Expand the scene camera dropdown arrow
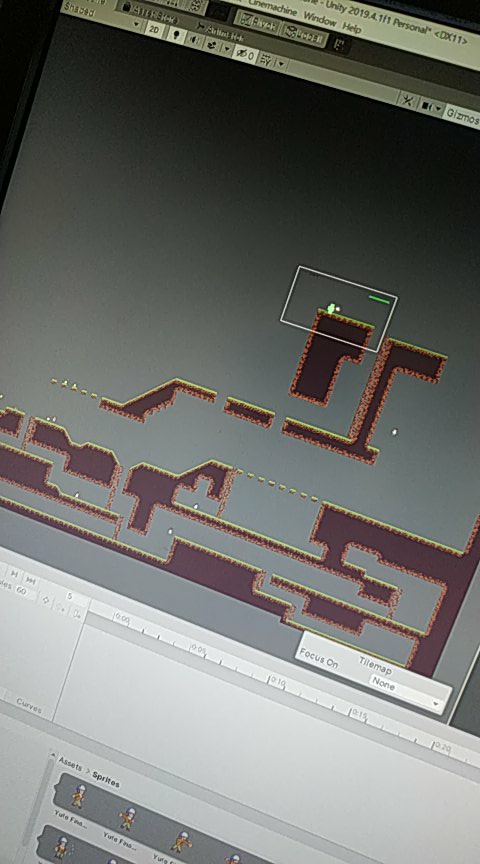This screenshot has height=864, width=480. 439,109
